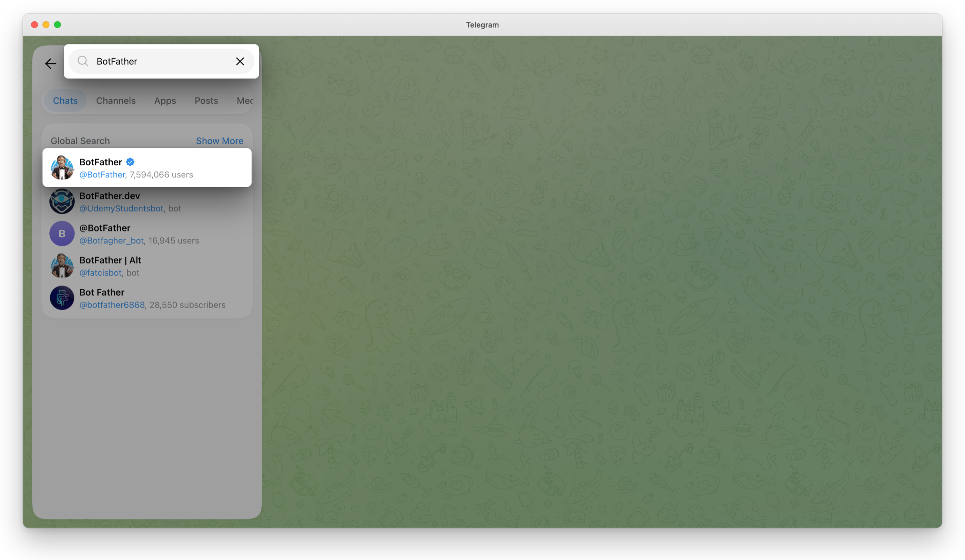Viewport: 965px width, 560px height.
Task: Go back with the left arrow icon
Action: coord(51,63)
